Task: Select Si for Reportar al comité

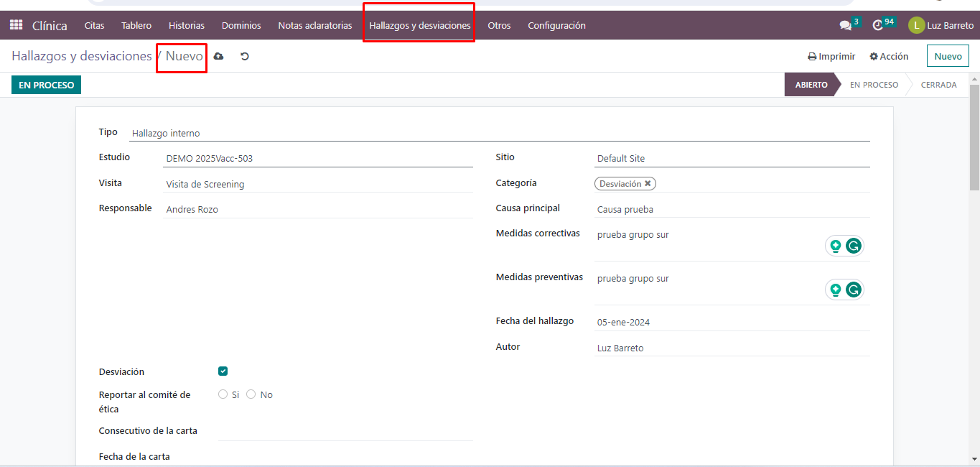Action: 223,394
